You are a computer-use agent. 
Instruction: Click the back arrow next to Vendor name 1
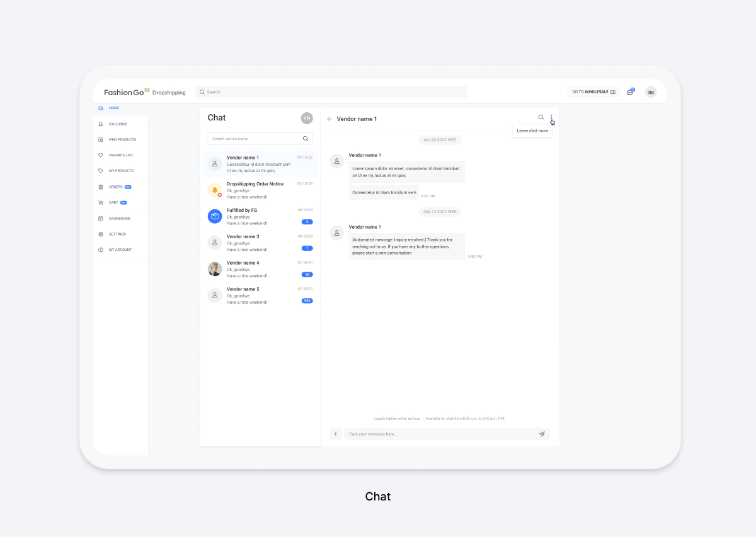click(329, 119)
